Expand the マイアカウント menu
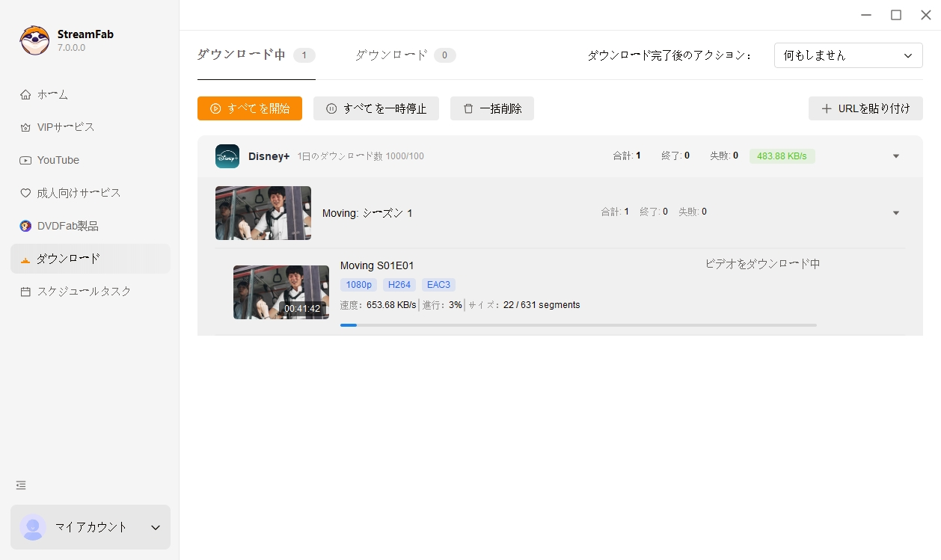The width and height of the screenshot is (941, 560). tap(155, 527)
